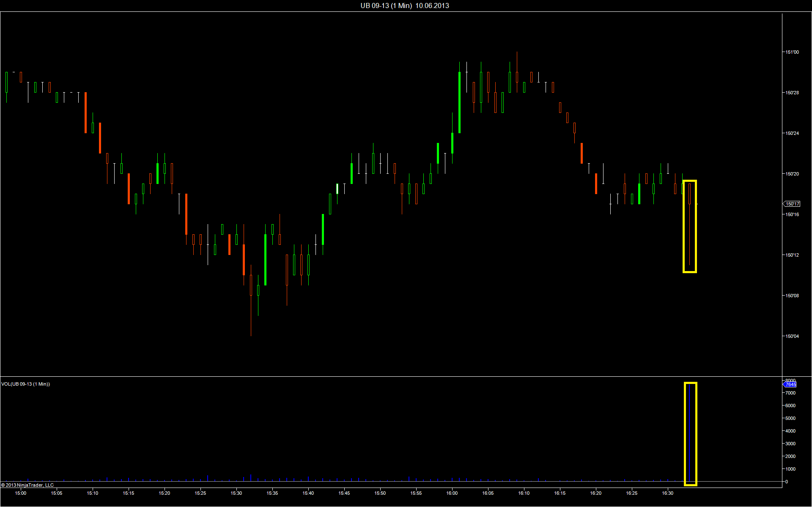Screen dimensions: 812x507
Task: Select the solid red candle at 15:09
Action: pyautogui.click(x=85, y=112)
